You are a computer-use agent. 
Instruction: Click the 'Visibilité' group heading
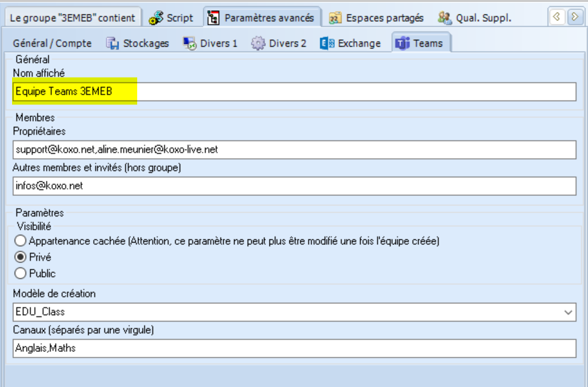34,226
